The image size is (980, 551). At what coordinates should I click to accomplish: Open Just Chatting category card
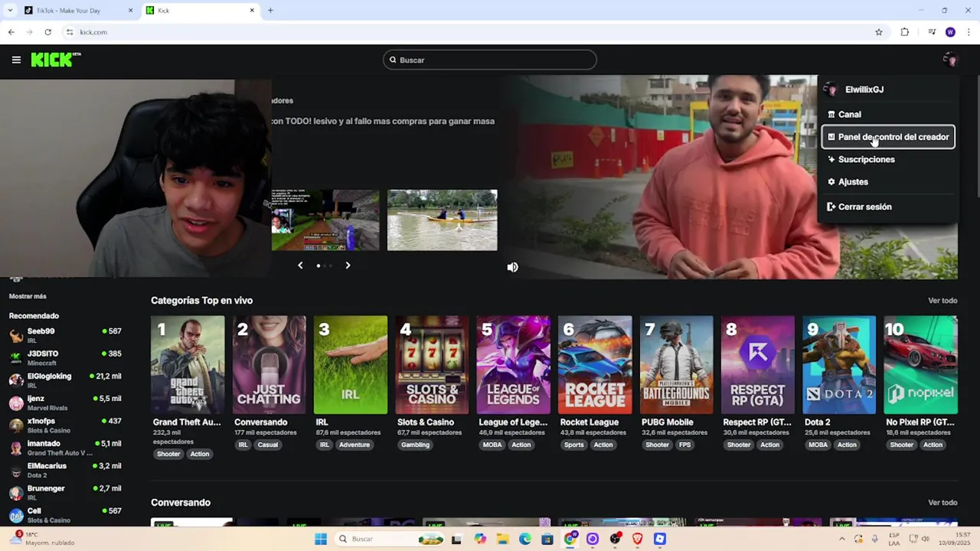pos(269,365)
